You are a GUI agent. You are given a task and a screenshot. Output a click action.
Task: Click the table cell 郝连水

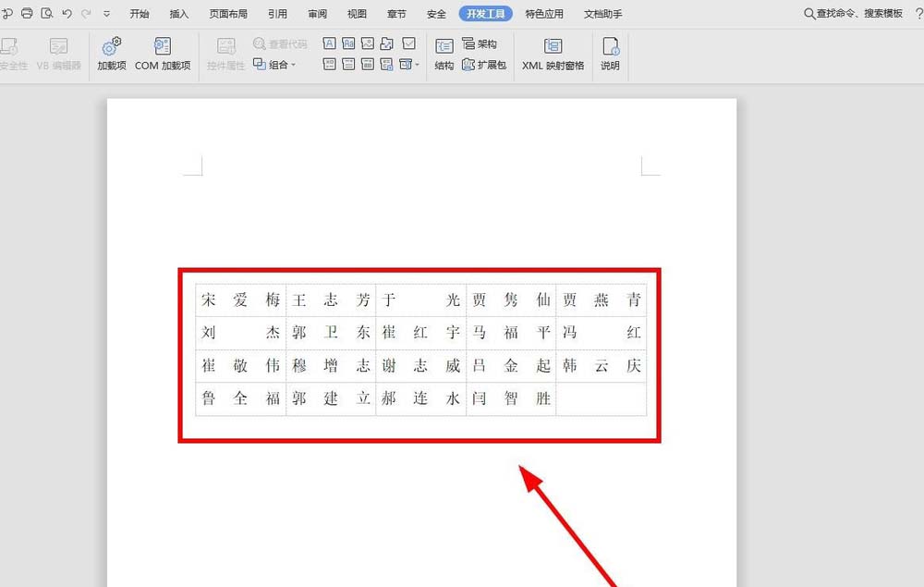(420, 399)
